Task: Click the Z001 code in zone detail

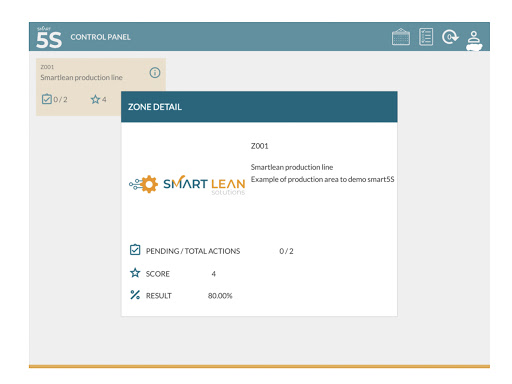Action: pos(259,146)
